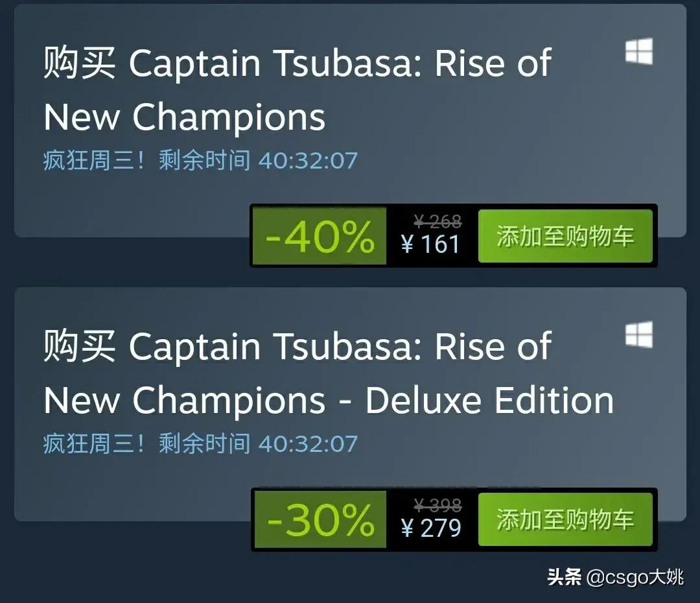Click the crossed-out ¥398 original price
This screenshot has width=700, height=603.
coord(437,505)
